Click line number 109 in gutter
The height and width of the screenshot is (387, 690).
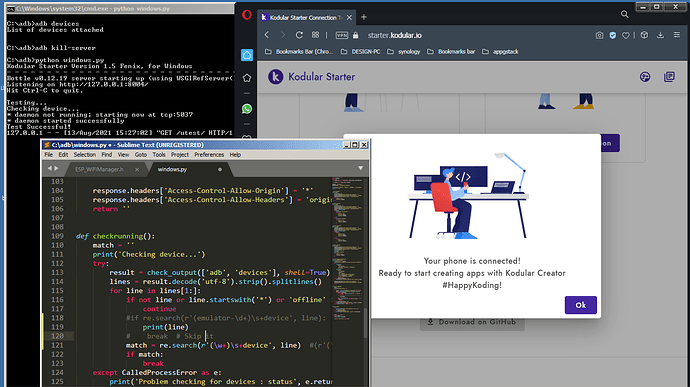tap(57, 236)
